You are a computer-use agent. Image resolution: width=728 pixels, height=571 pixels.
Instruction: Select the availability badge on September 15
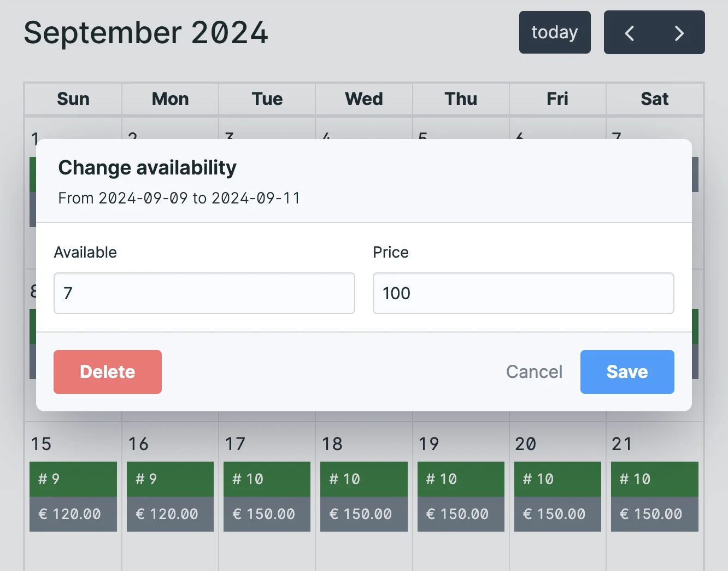pyautogui.click(x=73, y=479)
